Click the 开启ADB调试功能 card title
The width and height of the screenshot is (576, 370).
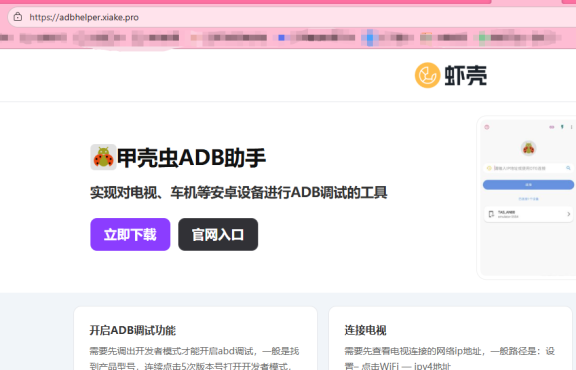coord(133,330)
